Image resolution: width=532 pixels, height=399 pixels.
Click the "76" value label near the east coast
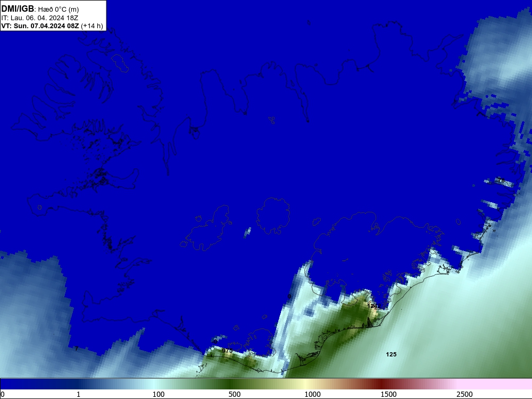501,180
